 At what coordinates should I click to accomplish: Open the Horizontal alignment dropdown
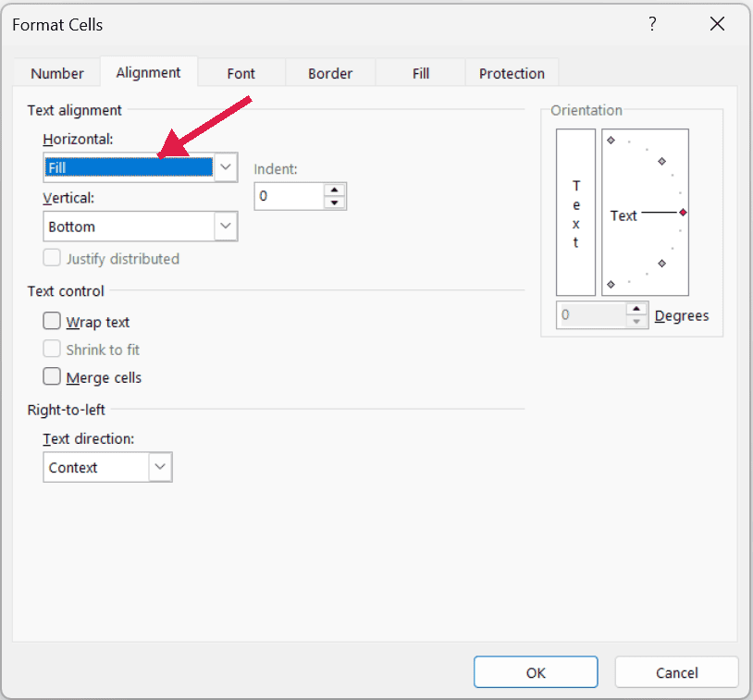point(226,166)
